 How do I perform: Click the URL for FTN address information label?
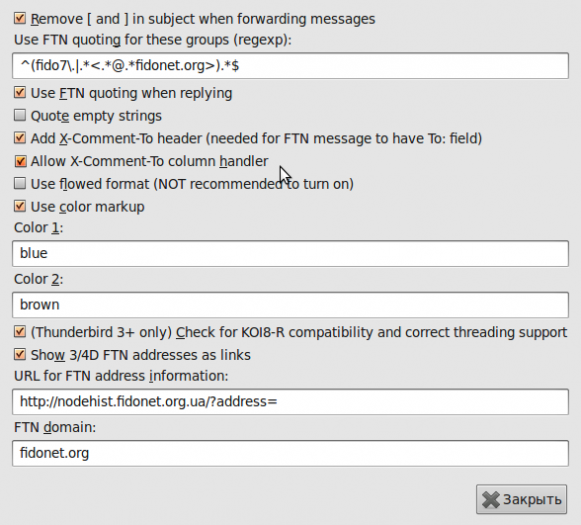pos(121,376)
